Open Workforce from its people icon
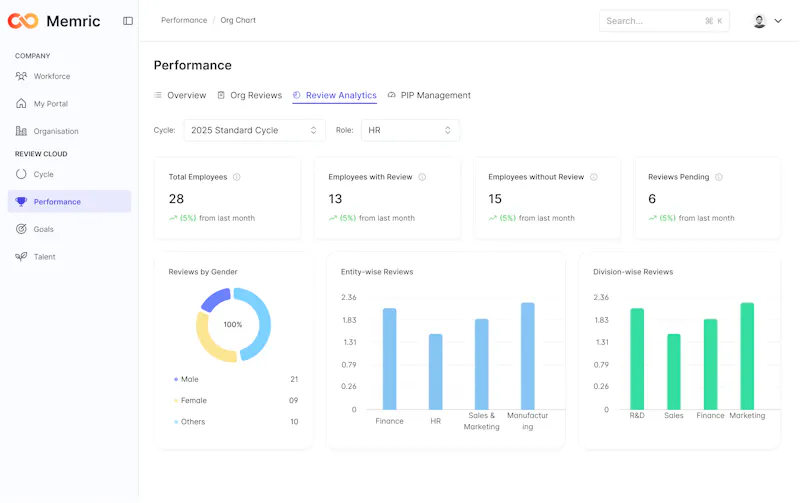This screenshot has width=800, height=503. [21, 76]
